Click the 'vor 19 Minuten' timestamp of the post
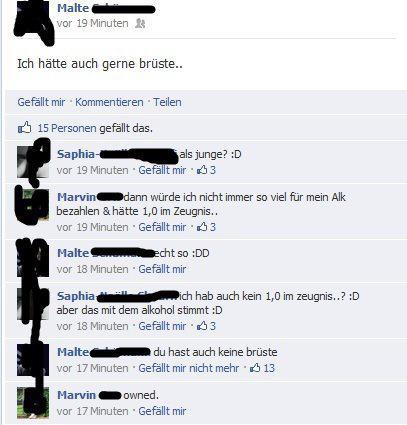The height and width of the screenshot is (425, 407). click(x=92, y=24)
